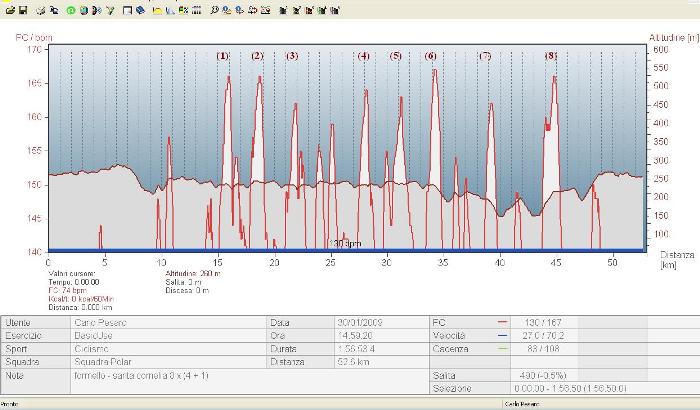700x410 pixels.
Task: Click the blue book toolbar icon
Action: point(141,10)
